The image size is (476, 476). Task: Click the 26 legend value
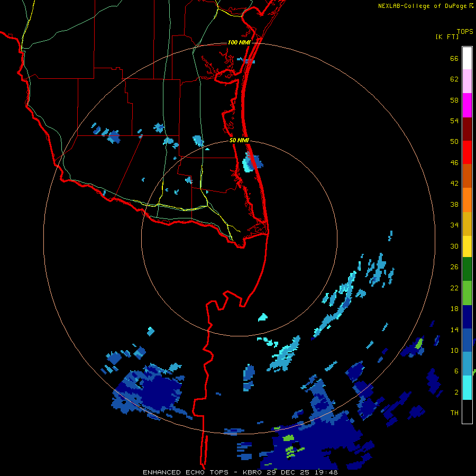coord(454,267)
